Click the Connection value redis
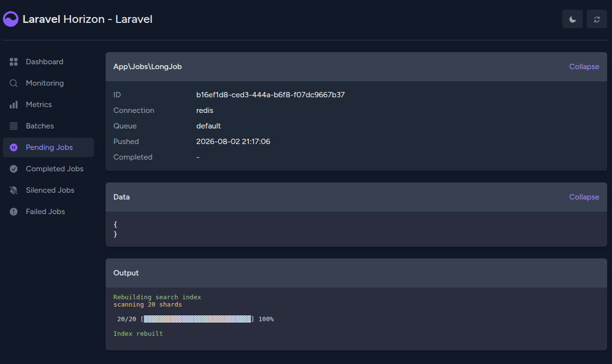Screen dimensions: 612x364 tap(204, 110)
